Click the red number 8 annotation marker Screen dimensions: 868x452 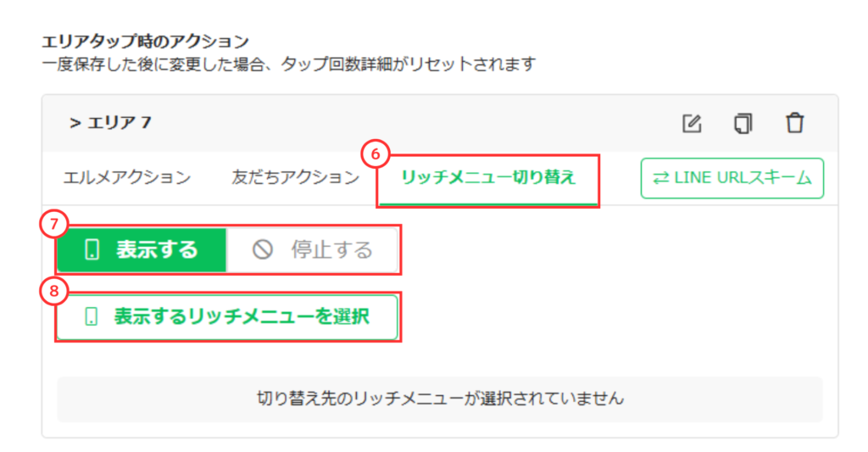pyautogui.click(x=55, y=293)
